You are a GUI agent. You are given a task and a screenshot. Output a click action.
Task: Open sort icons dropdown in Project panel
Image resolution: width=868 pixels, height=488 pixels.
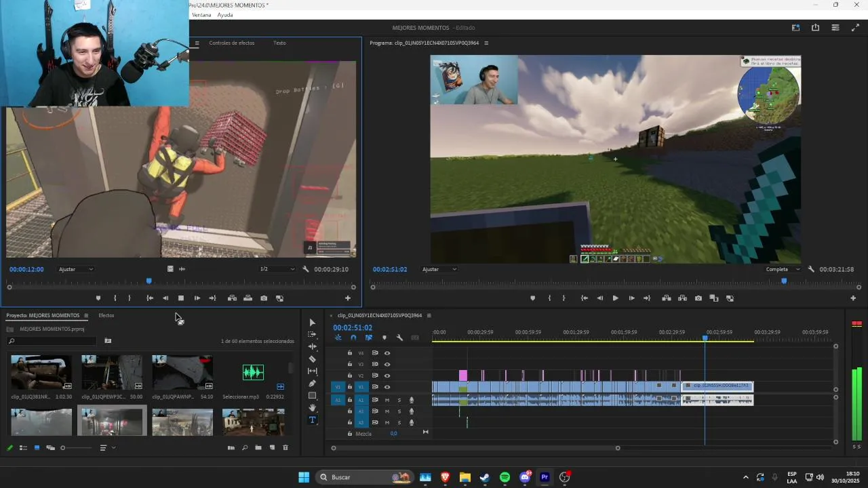[106, 448]
